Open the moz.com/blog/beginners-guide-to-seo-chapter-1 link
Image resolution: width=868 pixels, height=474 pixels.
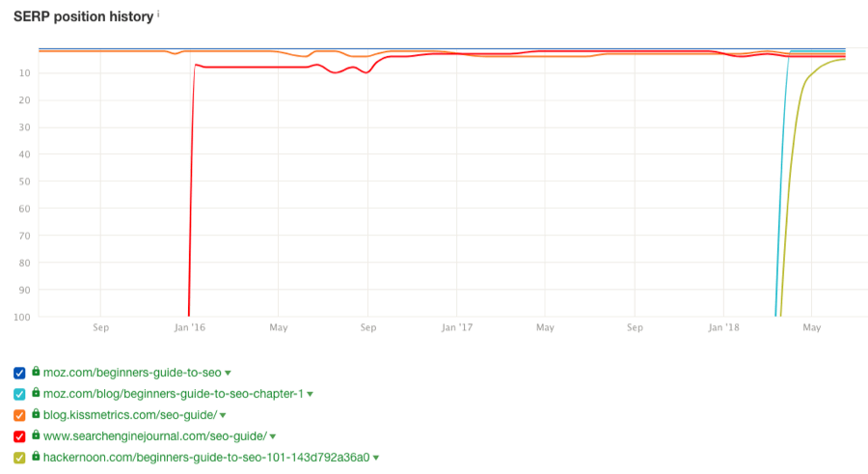click(174, 394)
